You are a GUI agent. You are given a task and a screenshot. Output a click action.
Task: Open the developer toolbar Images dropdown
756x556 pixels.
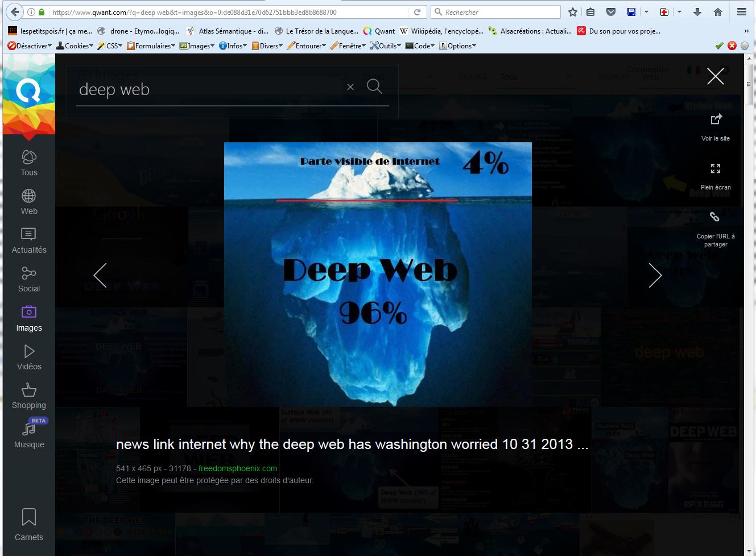click(197, 46)
